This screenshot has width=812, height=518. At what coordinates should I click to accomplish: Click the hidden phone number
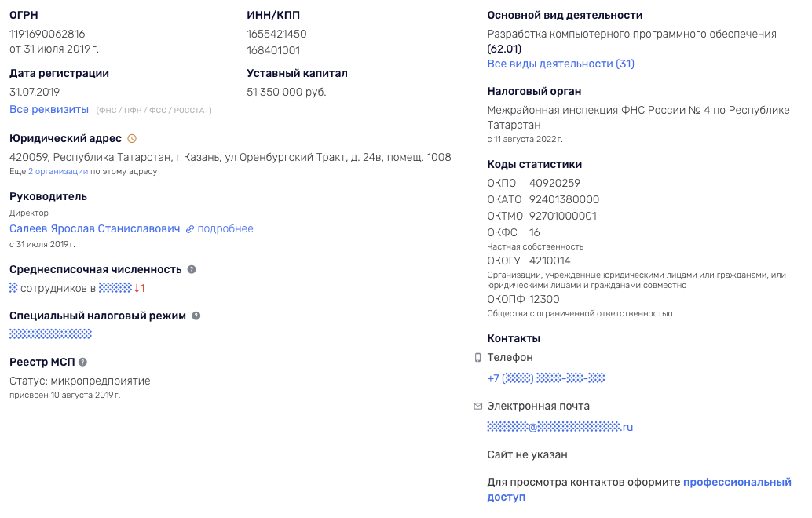coord(546,378)
